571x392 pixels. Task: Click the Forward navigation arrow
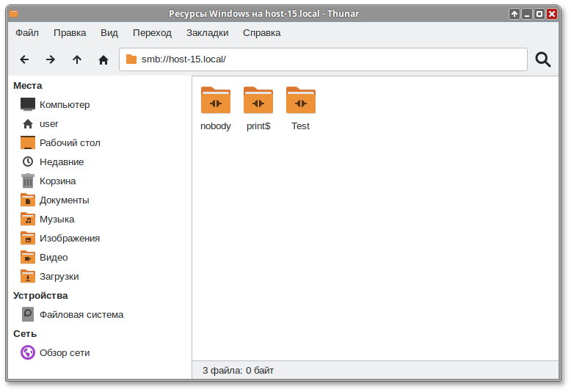[x=51, y=59]
